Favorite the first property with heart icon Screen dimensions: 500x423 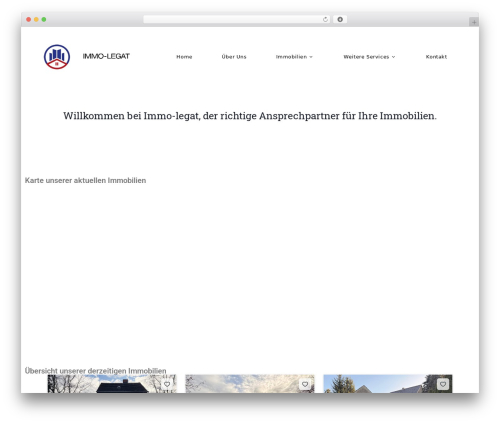click(167, 384)
